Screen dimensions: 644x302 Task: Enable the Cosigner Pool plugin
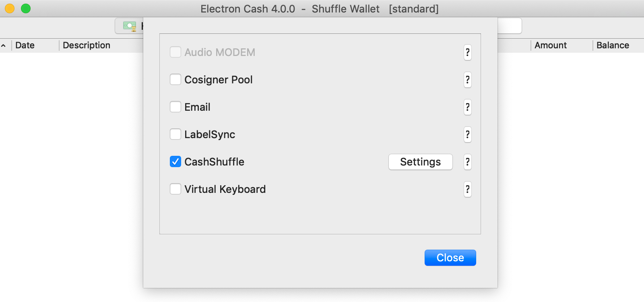[175, 79]
